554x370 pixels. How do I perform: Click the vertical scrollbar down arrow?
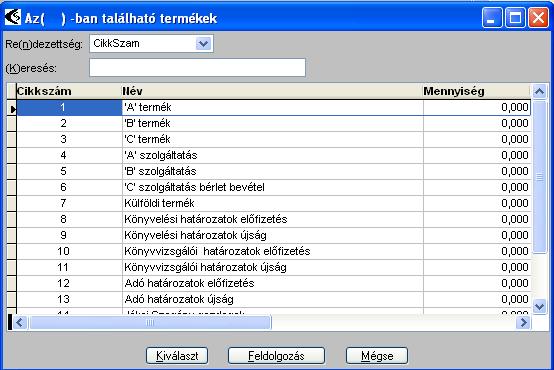pyautogui.click(x=539, y=306)
